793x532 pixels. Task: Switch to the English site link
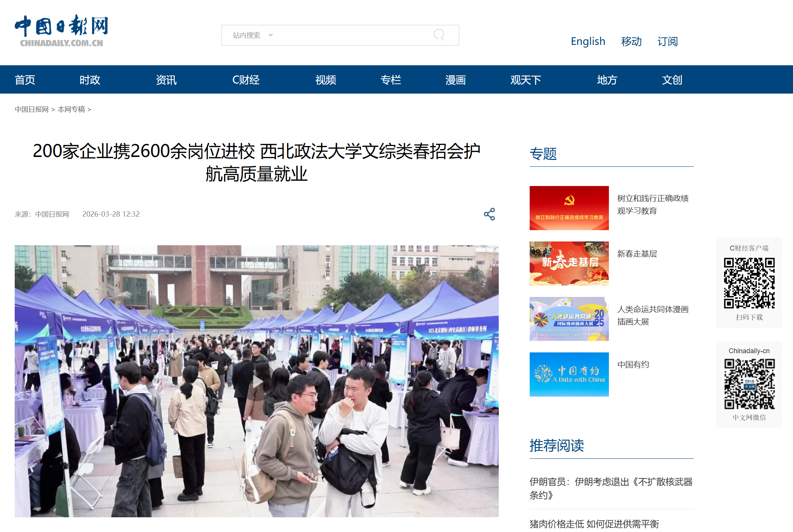click(588, 41)
